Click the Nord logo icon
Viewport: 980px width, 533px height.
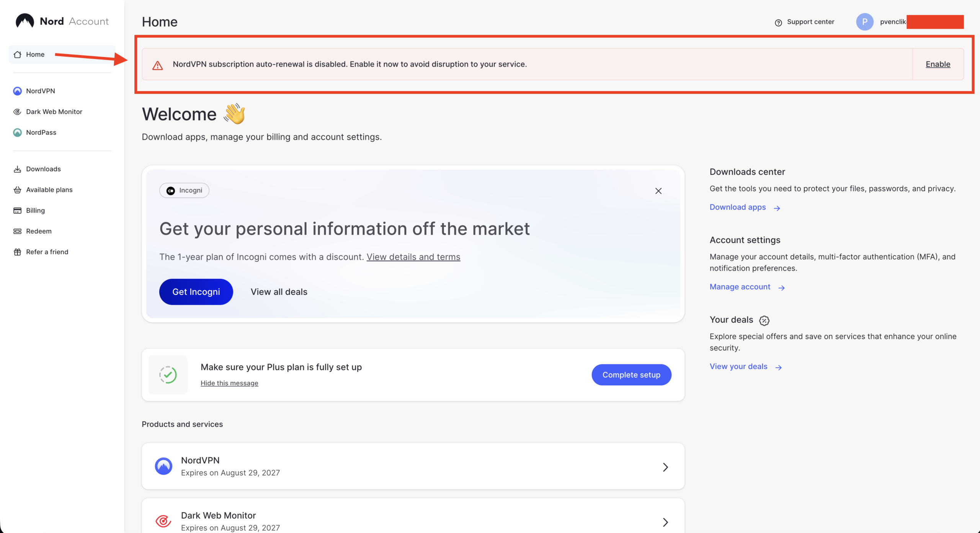click(25, 21)
